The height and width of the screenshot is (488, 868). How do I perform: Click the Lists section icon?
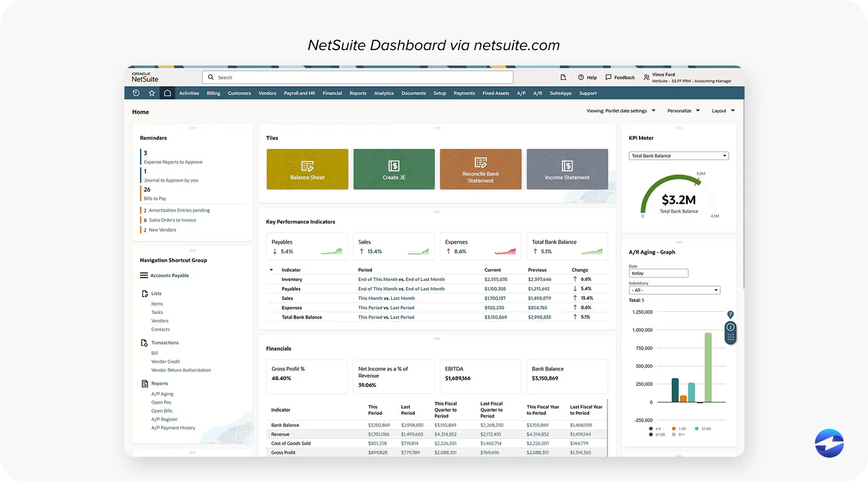[x=145, y=293]
